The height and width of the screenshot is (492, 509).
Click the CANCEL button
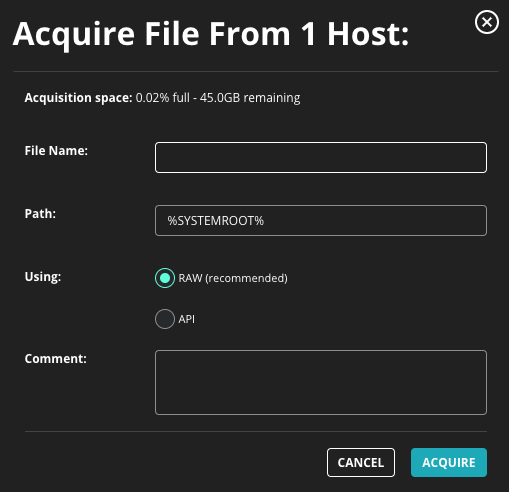click(361, 462)
